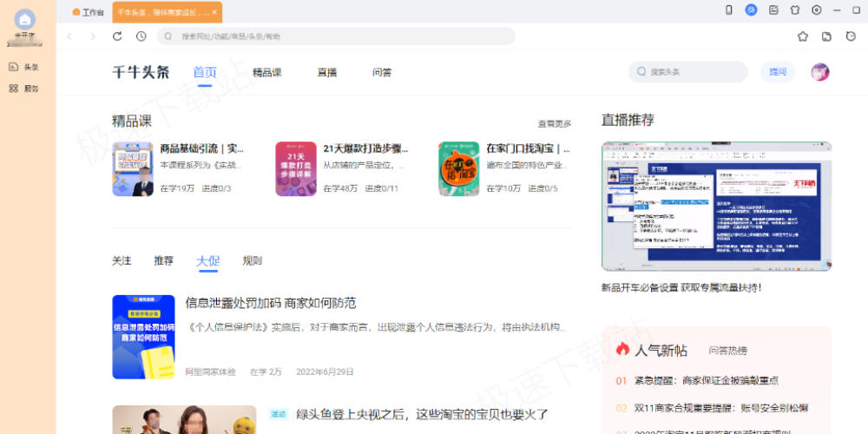Click 在学19万 on first course

tap(177, 188)
